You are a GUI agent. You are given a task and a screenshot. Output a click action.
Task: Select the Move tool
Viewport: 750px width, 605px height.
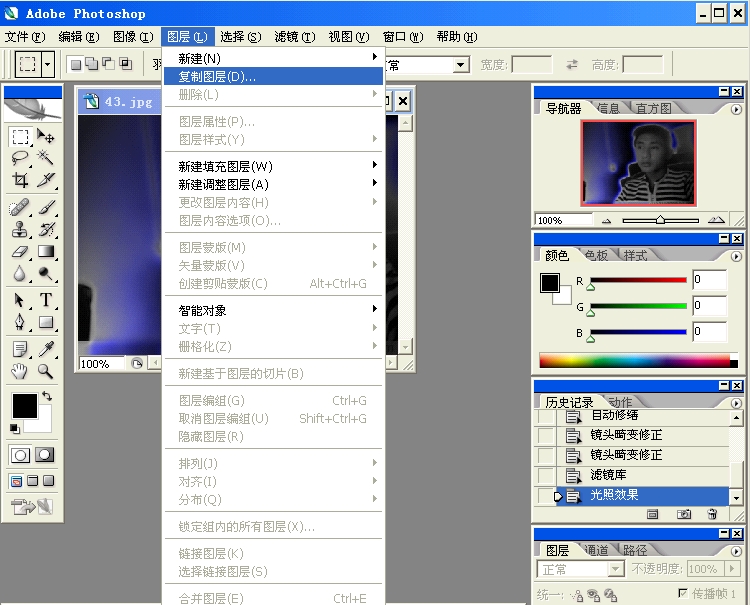[46, 137]
